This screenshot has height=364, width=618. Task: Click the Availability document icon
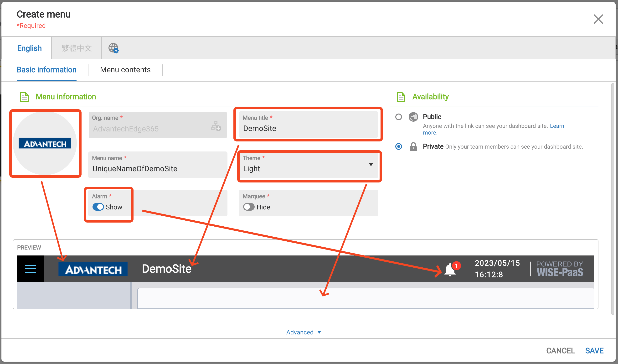click(401, 97)
